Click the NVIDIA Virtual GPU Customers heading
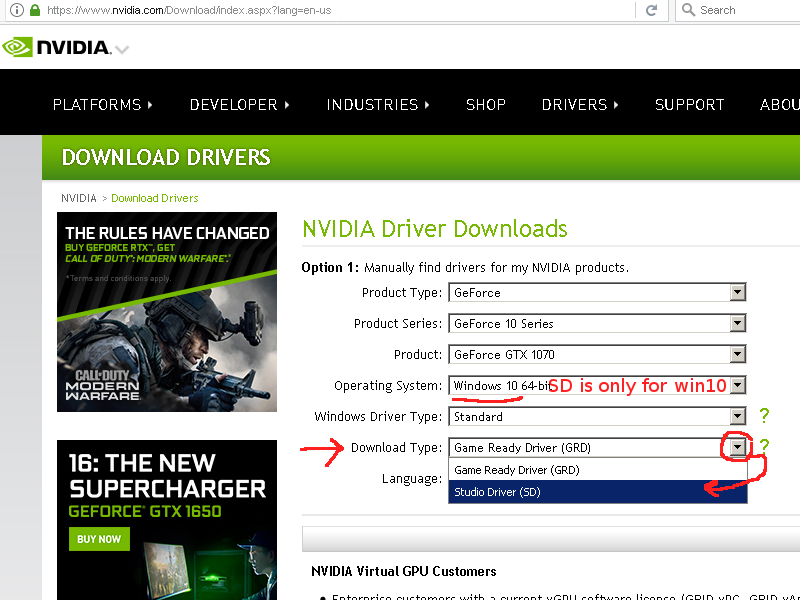The height and width of the screenshot is (600, 800). (x=404, y=571)
